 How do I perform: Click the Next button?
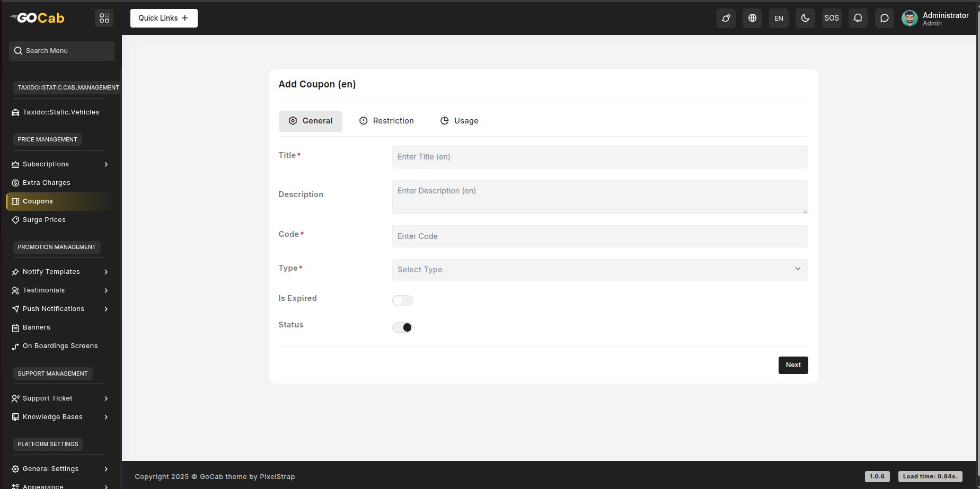(793, 365)
